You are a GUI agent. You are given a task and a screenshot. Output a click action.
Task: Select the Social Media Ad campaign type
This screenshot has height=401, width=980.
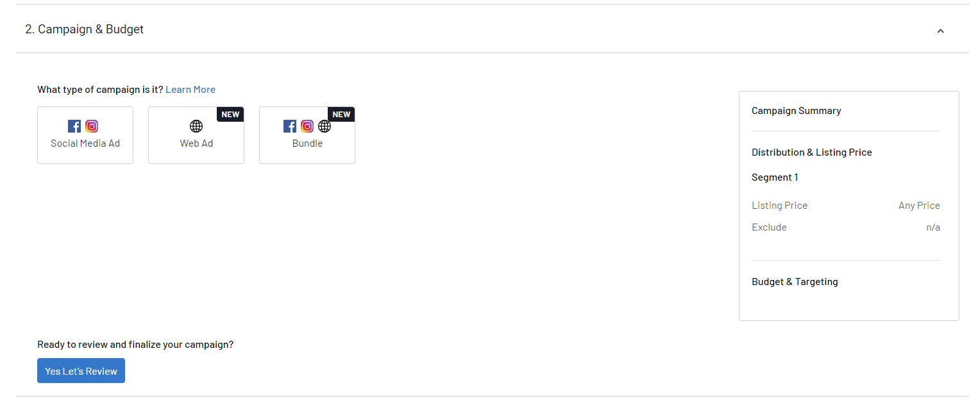coord(85,135)
